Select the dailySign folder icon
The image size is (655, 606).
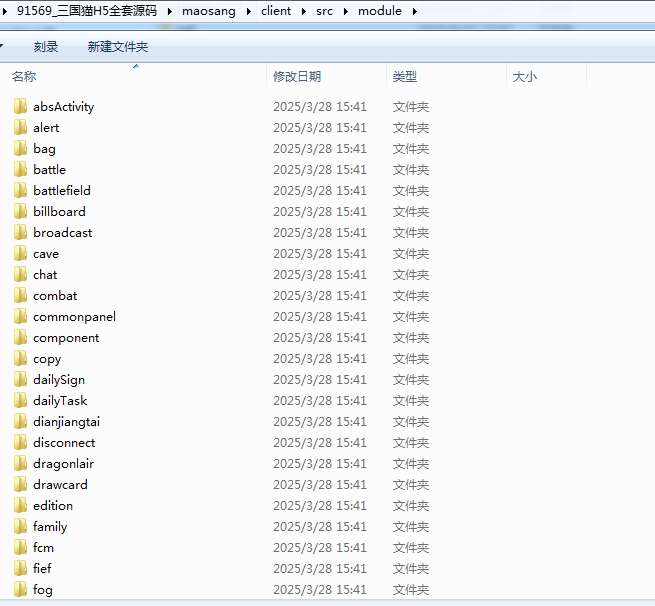tap(20, 379)
